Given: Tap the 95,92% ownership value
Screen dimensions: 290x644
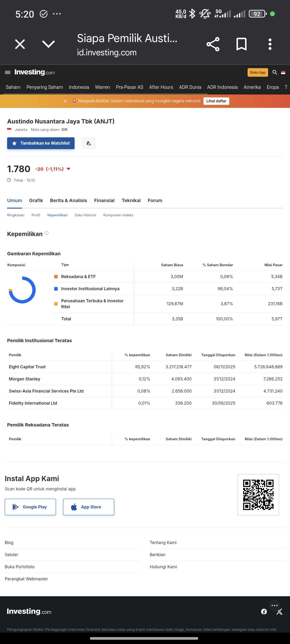Looking at the screenshot, I should coord(142,367).
